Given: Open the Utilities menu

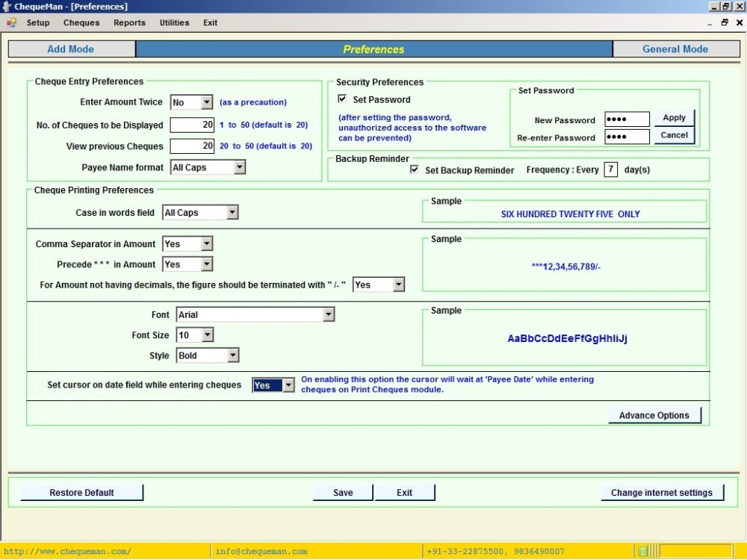Looking at the screenshot, I should coord(174,22).
